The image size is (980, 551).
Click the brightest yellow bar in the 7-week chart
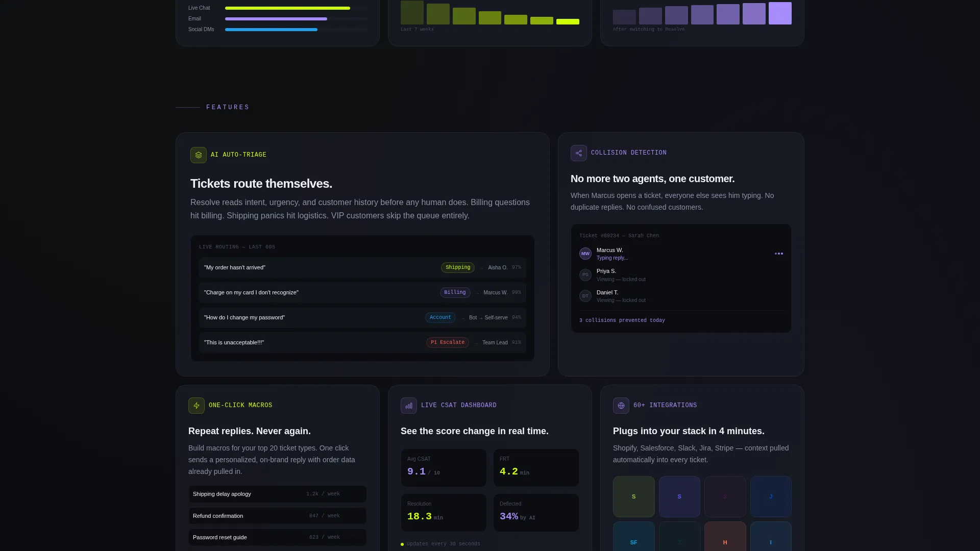[568, 22]
